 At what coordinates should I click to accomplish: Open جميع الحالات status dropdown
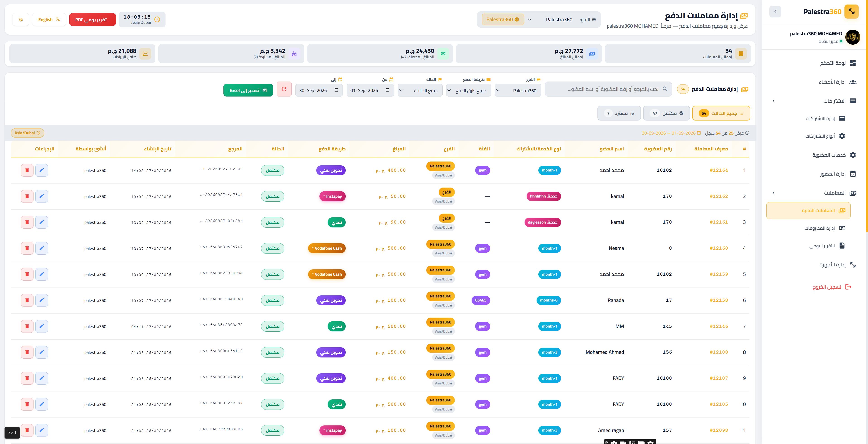(x=420, y=90)
